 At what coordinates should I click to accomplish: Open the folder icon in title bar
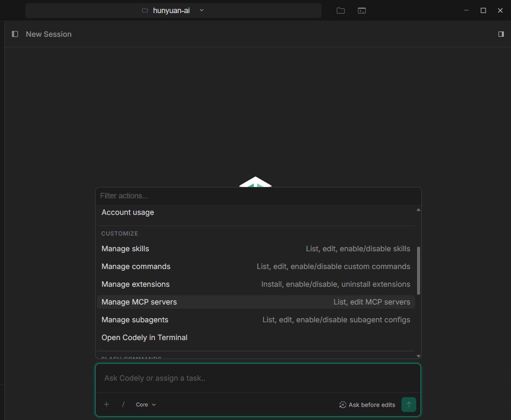(x=341, y=11)
